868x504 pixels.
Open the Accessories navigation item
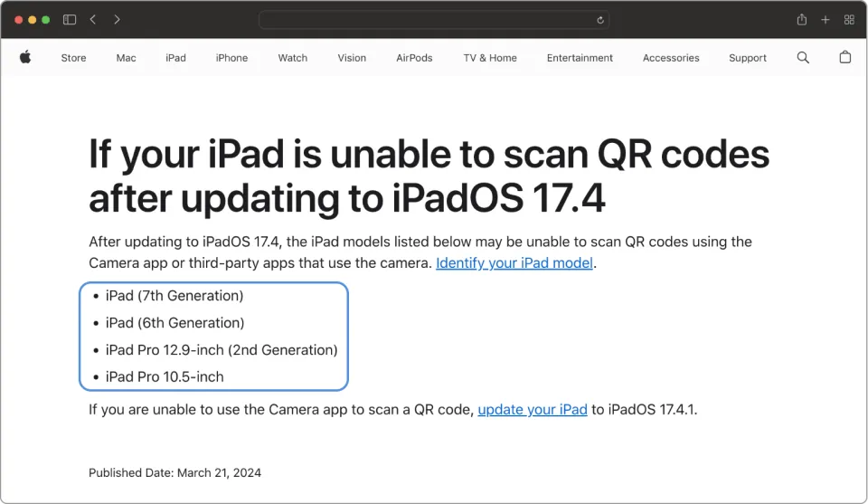(x=670, y=58)
